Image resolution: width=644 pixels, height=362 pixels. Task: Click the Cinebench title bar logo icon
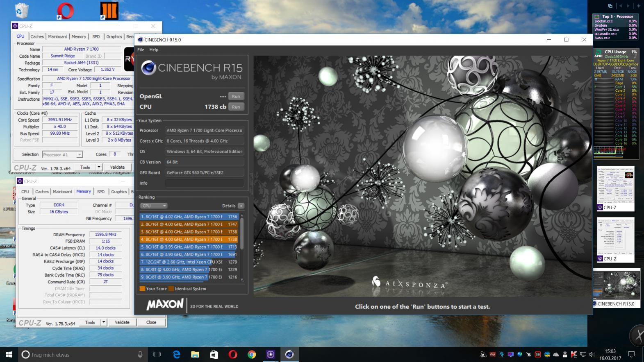pos(140,40)
